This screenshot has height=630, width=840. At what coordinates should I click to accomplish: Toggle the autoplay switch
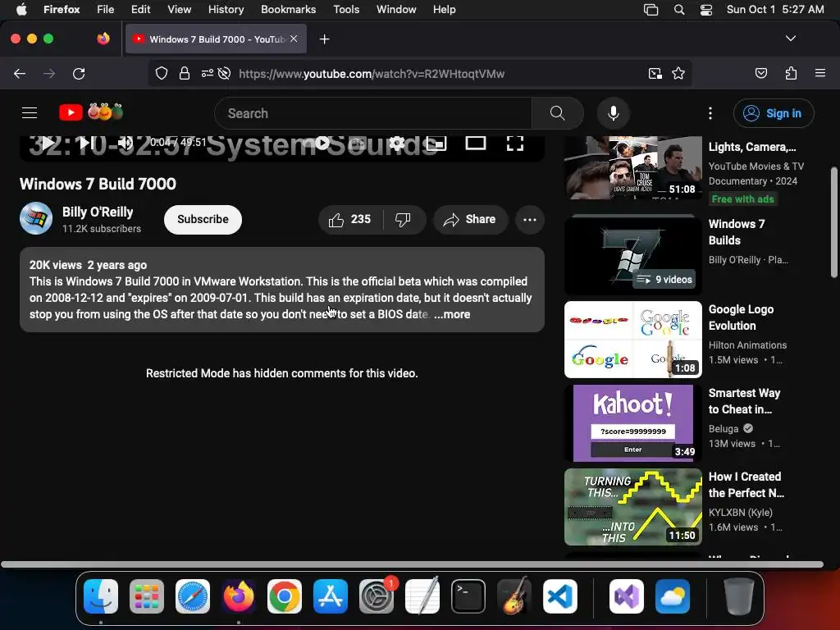click(317, 143)
